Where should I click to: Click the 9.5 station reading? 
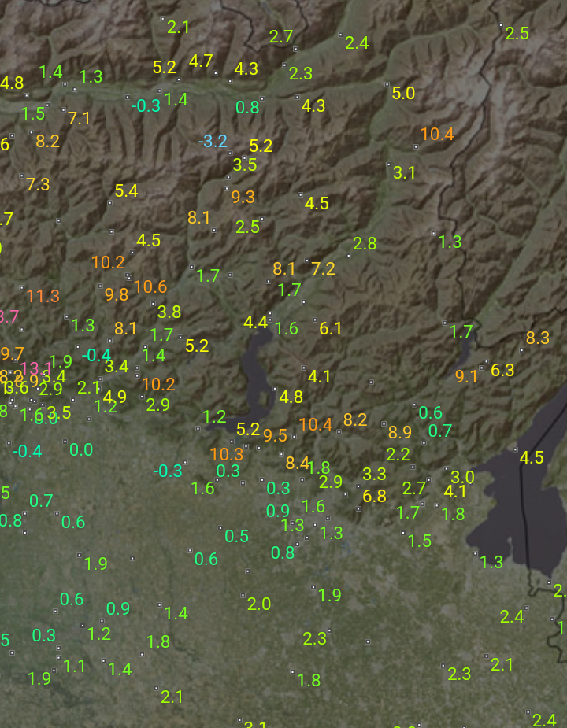click(x=275, y=435)
